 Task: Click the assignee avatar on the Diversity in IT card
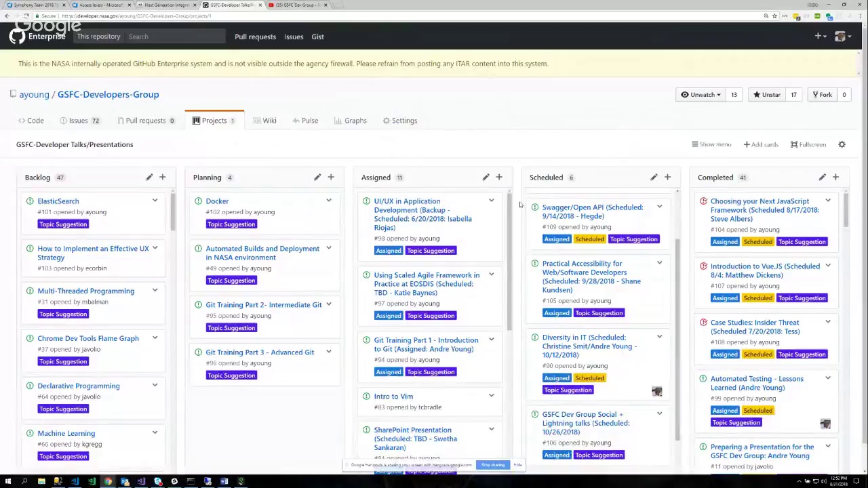coord(656,391)
